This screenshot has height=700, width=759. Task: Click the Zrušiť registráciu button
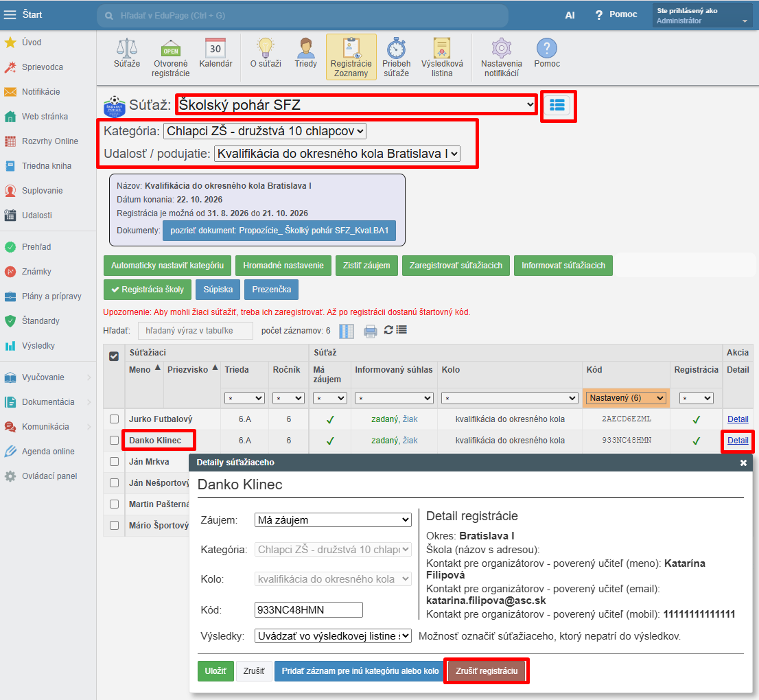point(487,671)
